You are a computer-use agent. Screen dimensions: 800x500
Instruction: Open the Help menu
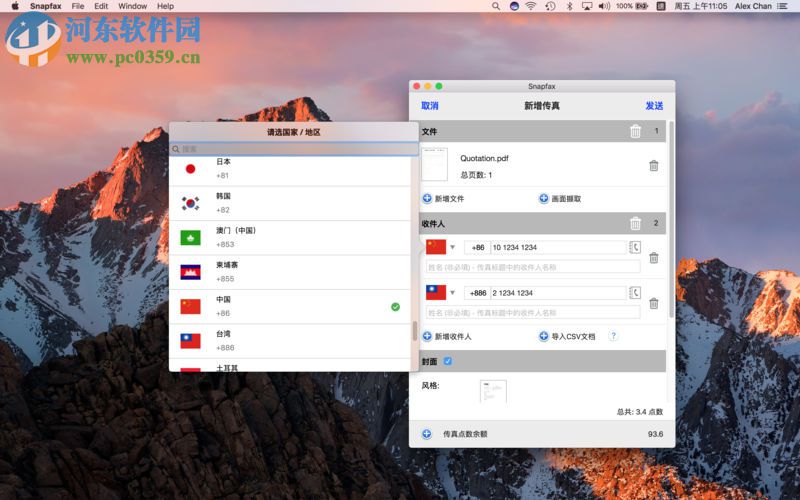point(165,6)
